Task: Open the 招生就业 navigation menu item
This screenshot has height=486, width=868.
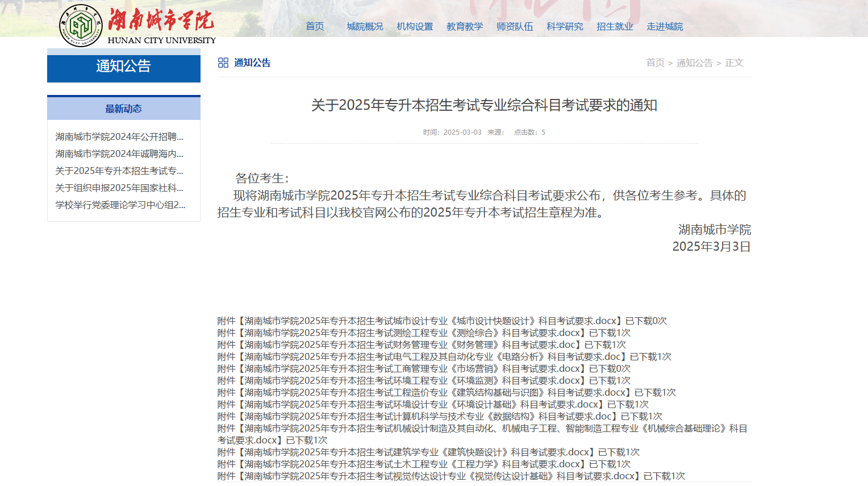Action: [x=615, y=26]
